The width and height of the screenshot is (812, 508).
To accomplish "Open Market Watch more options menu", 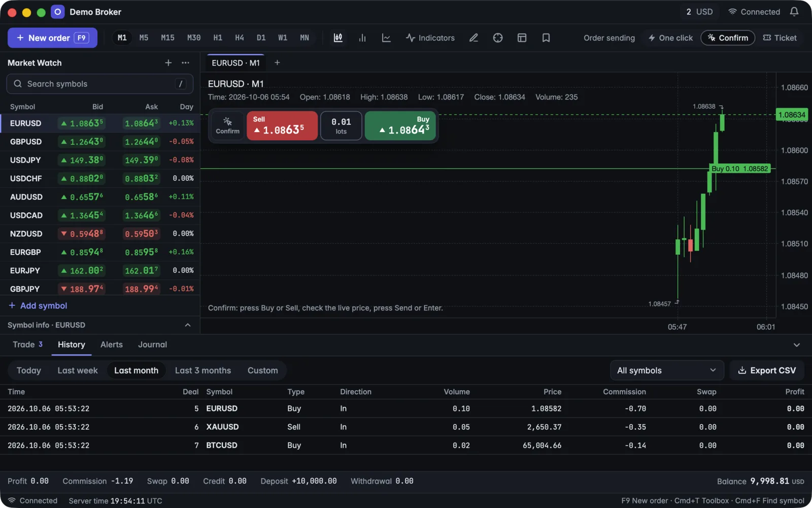I will (x=186, y=62).
